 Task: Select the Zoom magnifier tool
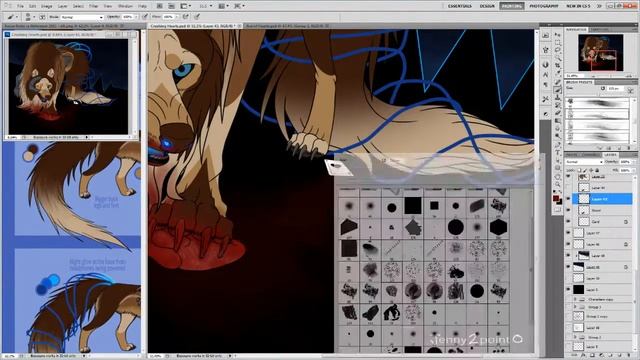(x=558, y=184)
